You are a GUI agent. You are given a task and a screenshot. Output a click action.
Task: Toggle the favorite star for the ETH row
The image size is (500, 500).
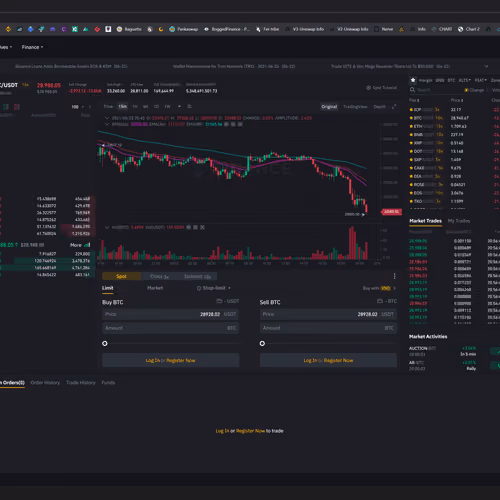tap(411, 126)
